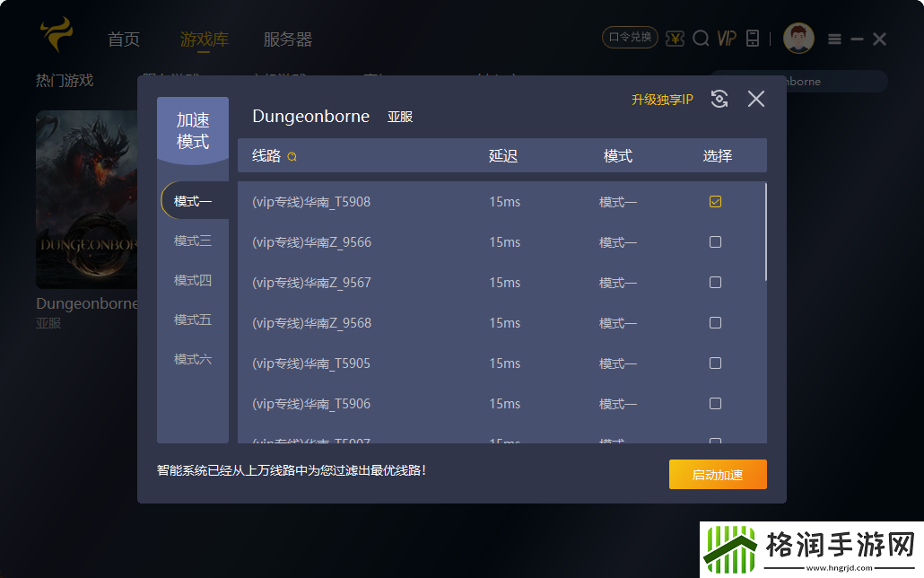
Task: Switch to 模式三 in the mode sidebar
Action: point(193,240)
